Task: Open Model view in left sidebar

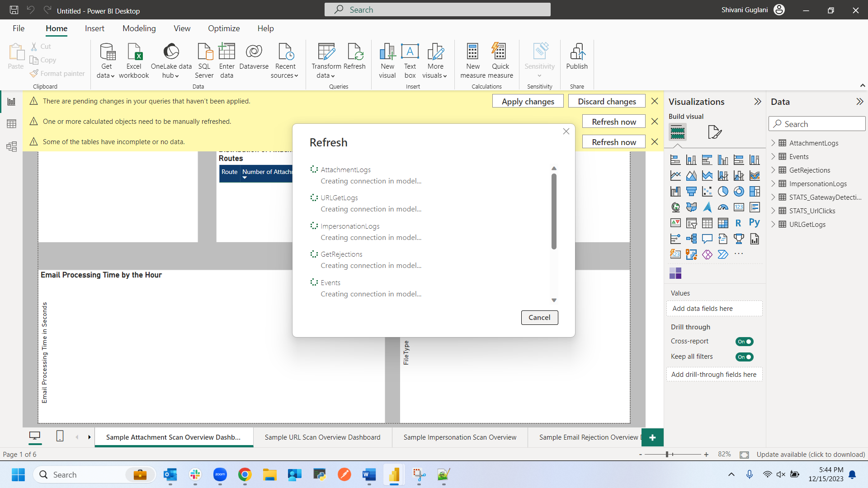Action: [12, 146]
